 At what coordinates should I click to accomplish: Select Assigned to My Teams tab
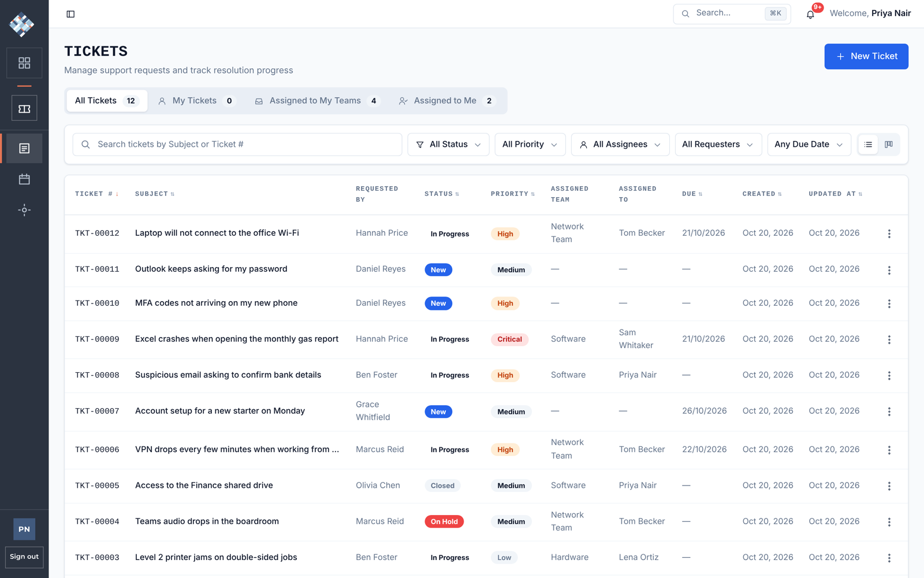(x=318, y=101)
